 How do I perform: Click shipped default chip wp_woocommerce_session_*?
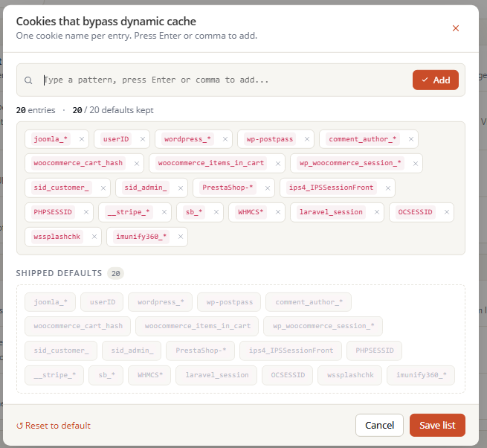[x=323, y=326]
